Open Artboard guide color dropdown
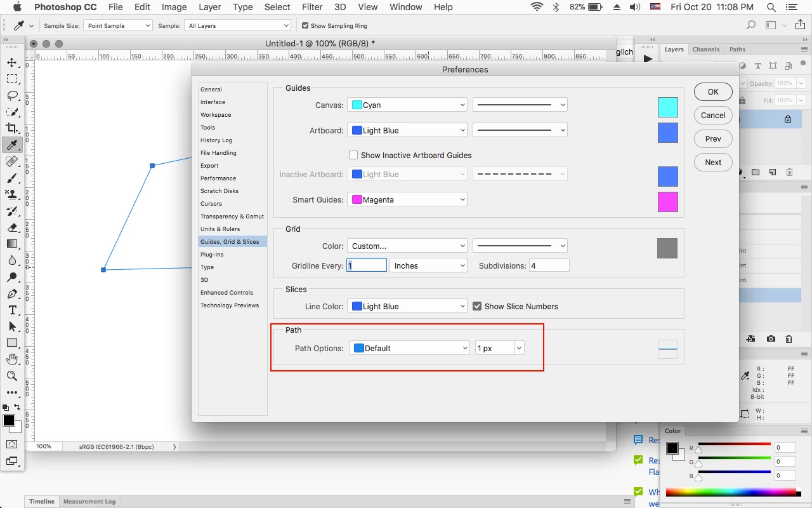Viewport: 812px width, 508px height. [x=407, y=130]
